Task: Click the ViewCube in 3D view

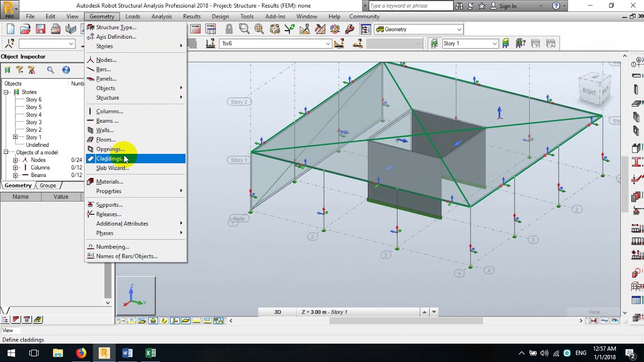Action: 595,89
